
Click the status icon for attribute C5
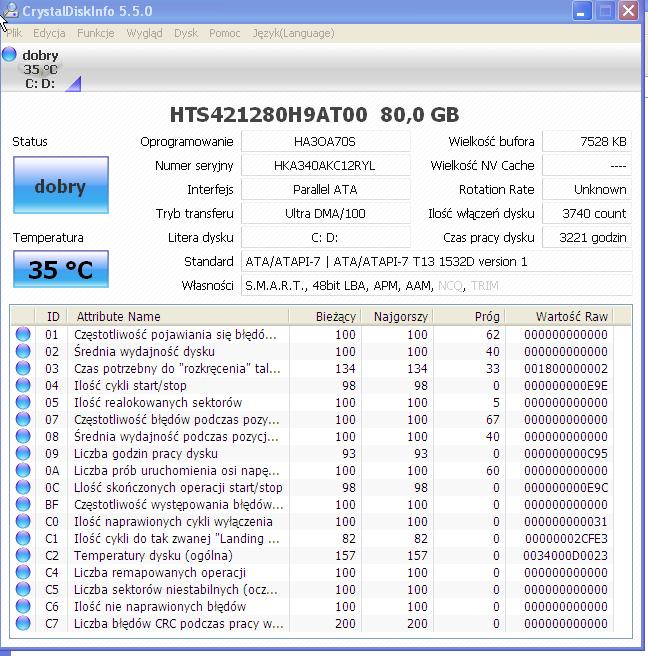point(23,589)
